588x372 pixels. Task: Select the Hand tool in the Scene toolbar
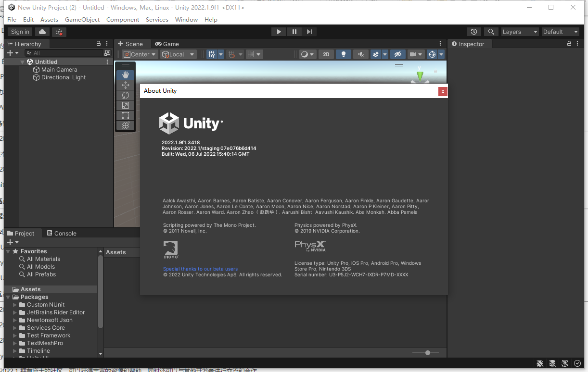125,74
